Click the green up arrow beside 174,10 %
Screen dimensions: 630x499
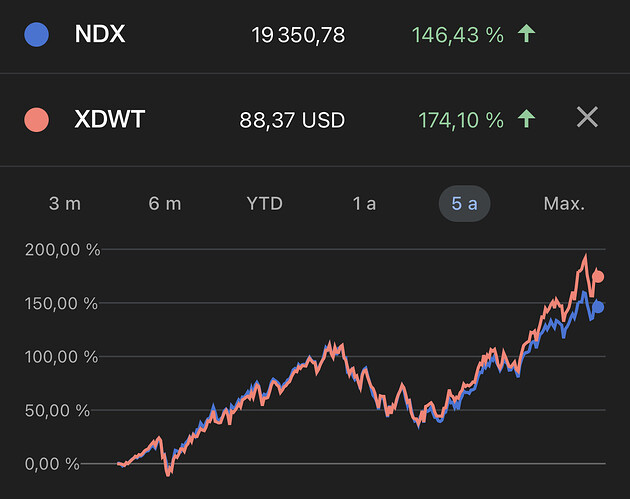[526, 120]
